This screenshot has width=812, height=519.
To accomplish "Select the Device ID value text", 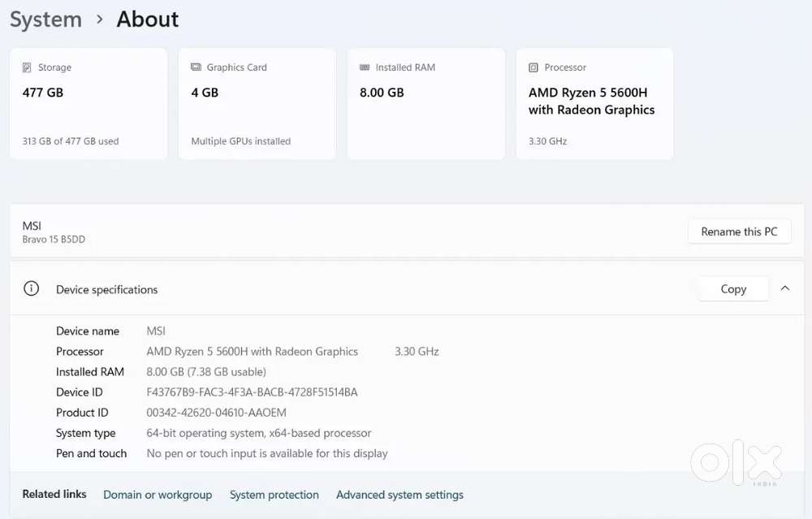I will click(253, 391).
